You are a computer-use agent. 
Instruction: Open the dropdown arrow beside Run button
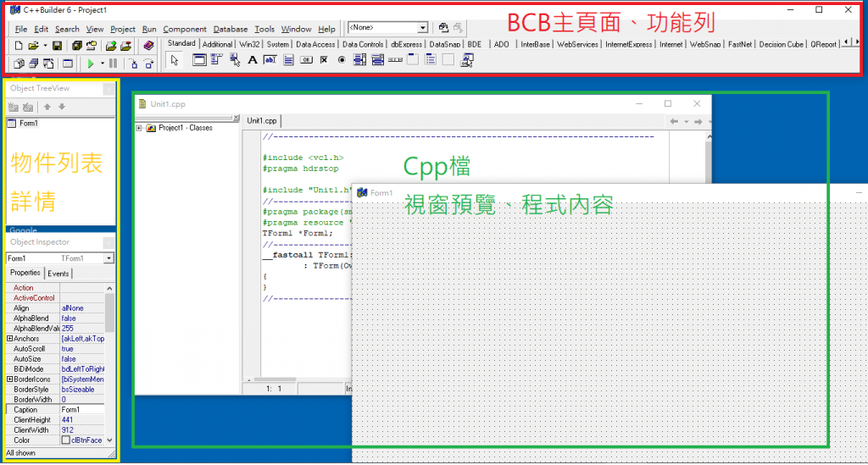pos(103,64)
